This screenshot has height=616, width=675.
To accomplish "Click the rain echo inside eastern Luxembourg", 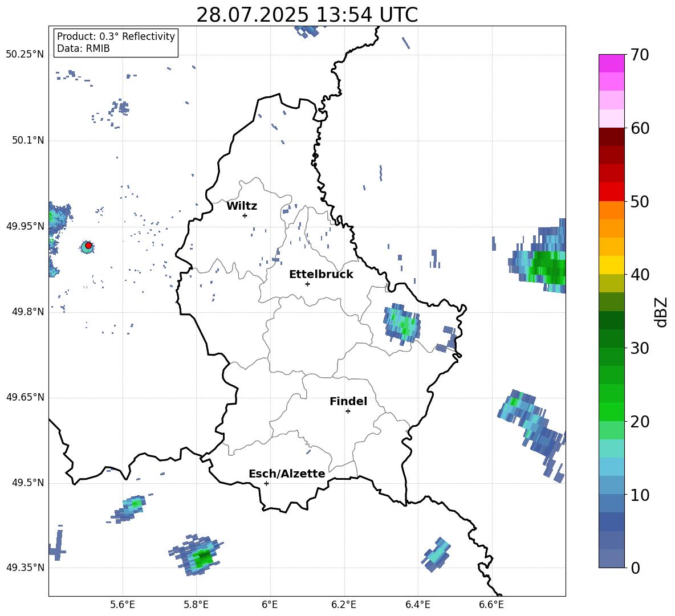I will (x=402, y=324).
